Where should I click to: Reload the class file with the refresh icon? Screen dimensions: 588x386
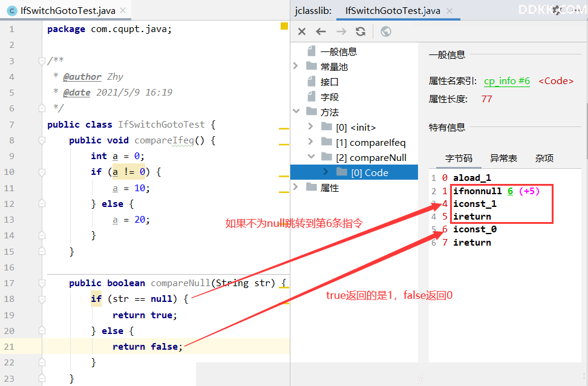[361, 31]
